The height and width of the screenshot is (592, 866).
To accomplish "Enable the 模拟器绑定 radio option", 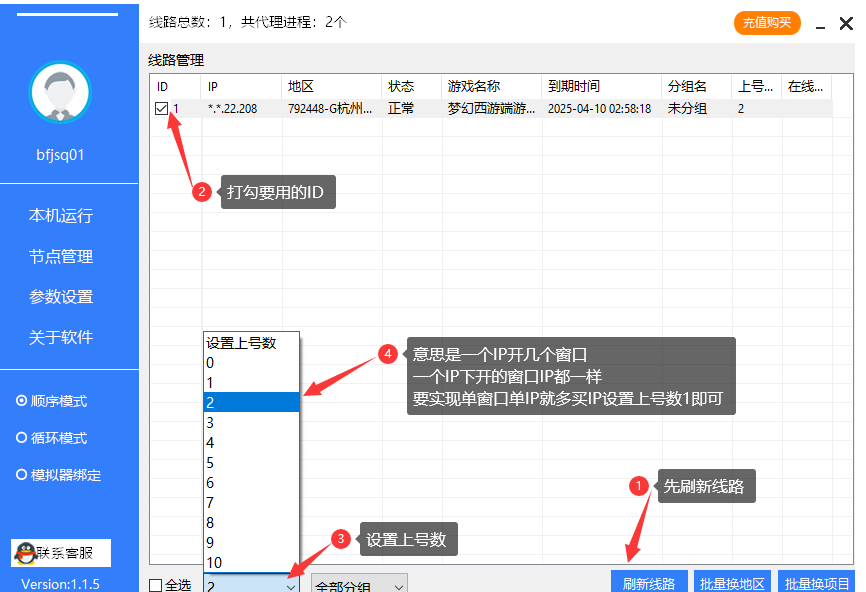I will 22,475.
